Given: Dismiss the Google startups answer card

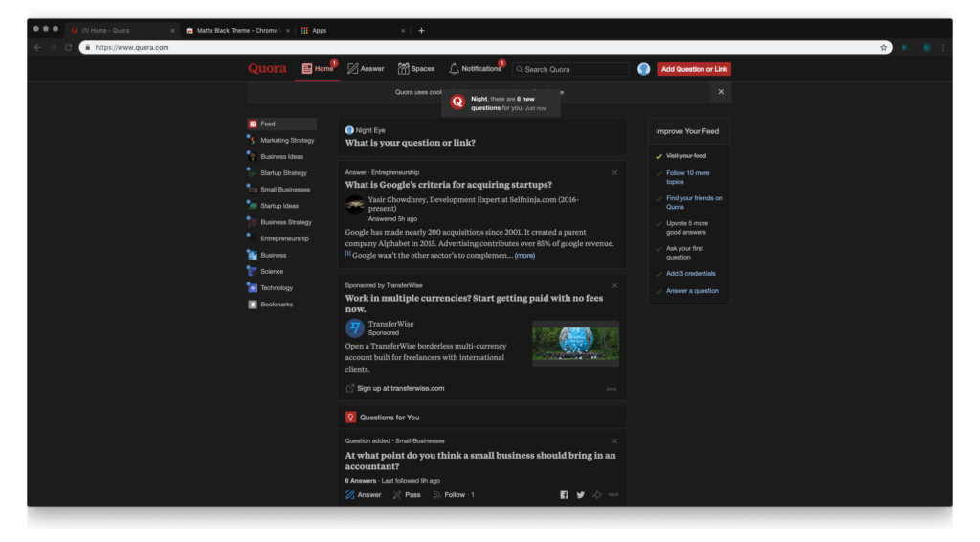Looking at the screenshot, I should coord(614,173).
